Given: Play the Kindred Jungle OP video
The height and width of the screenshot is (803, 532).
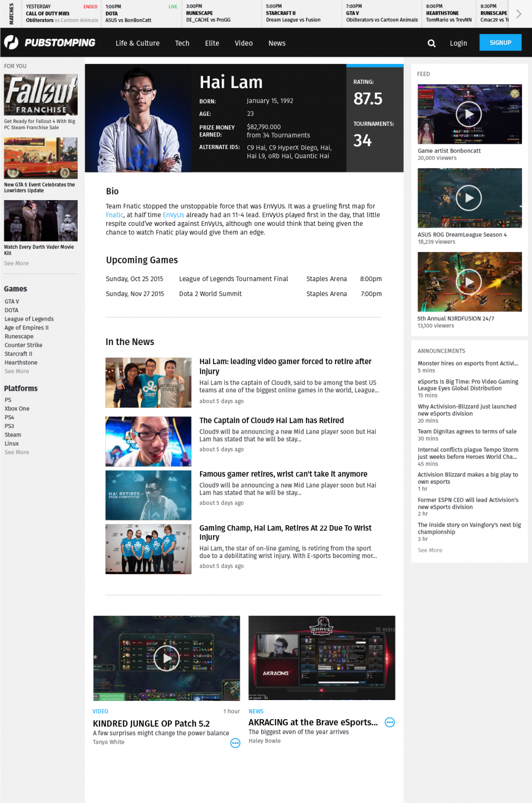Looking at the screenshot, I should 166,658.
